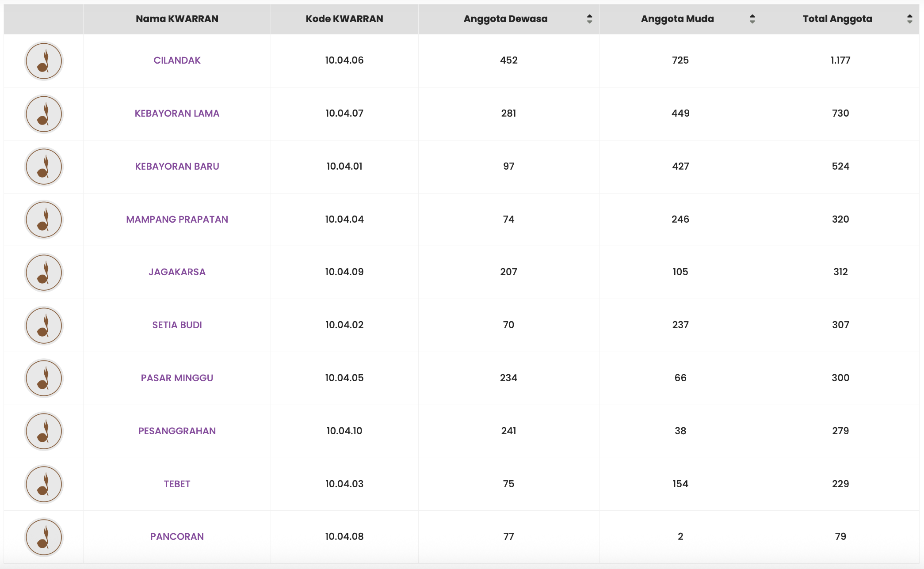Select the code 10.04.02
This screenshot has height=569, width=924.
(344, 325)
